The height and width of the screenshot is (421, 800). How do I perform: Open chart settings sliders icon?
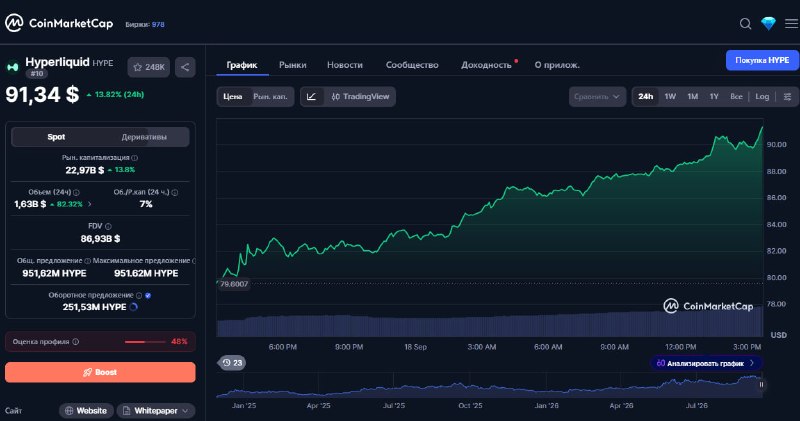click(787, 96)
